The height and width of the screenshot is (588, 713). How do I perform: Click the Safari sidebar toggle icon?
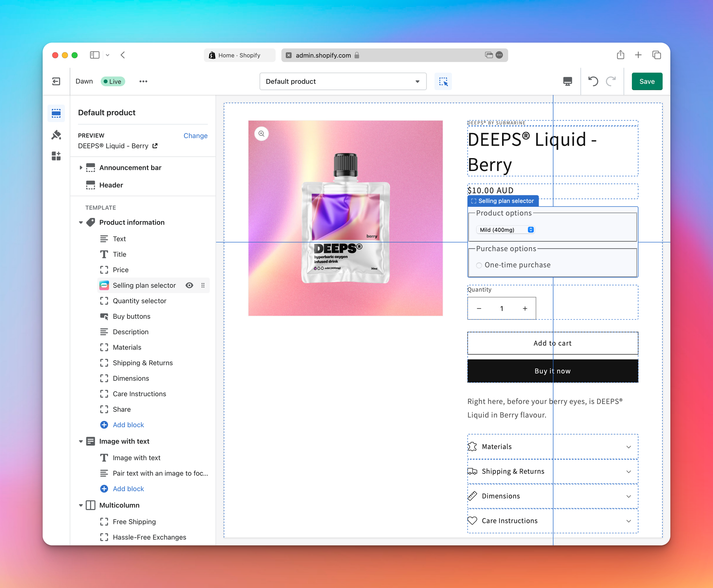[x=94, y=55]
